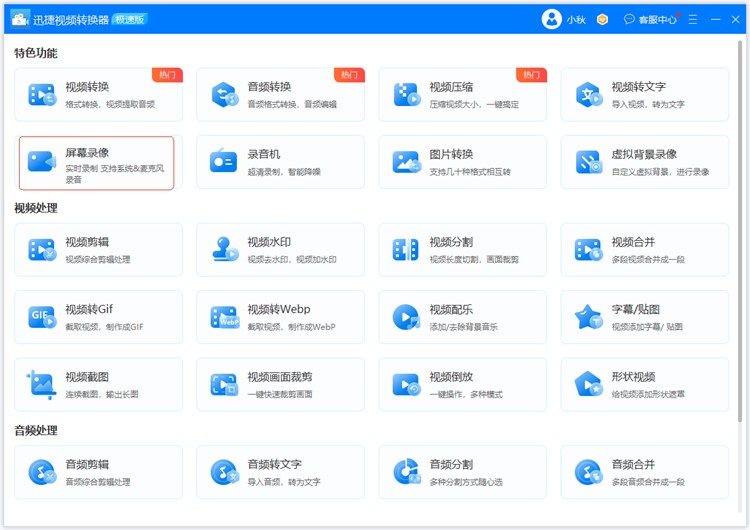This screenshot has height=530, width=750.
Task: Click the 音频分割 card title text
Action: (451, 464)
